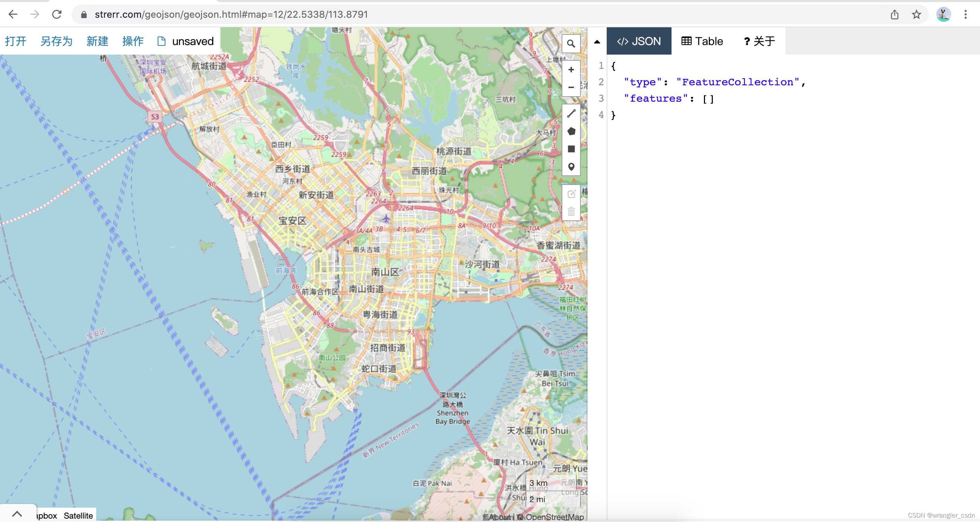Open the 关于 help tab
980x522 pixels.
pyautogui.click(x=758, y=41)
